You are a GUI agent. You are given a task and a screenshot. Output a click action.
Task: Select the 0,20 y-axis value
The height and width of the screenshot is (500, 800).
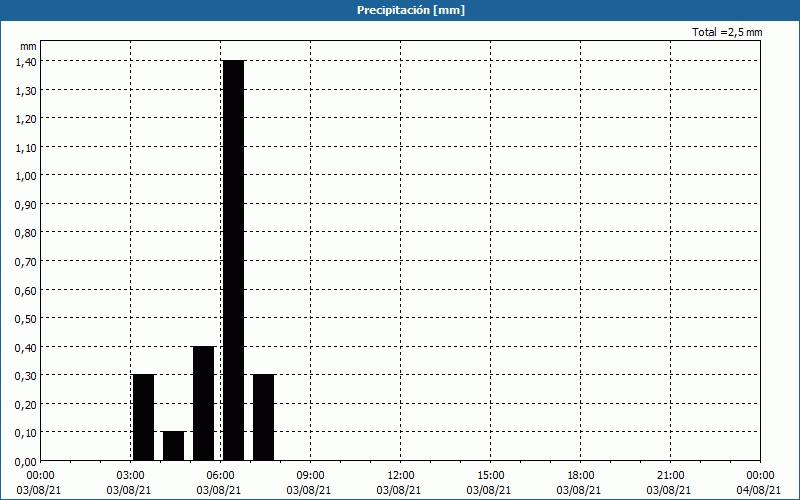[26, 405]
